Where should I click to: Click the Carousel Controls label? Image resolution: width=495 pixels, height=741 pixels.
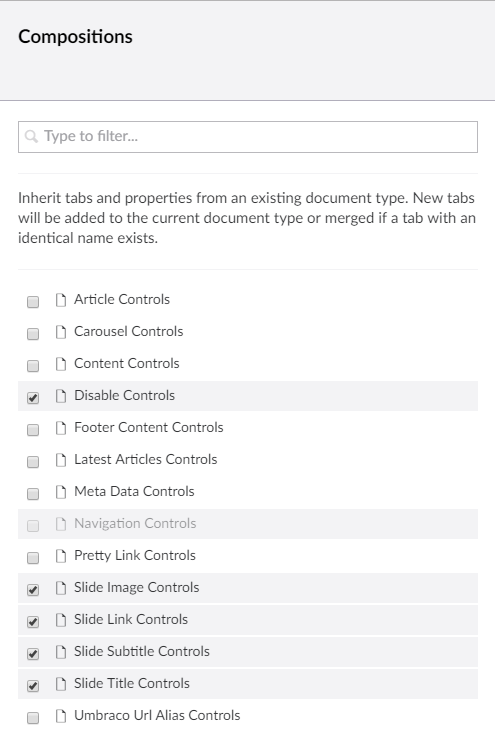[129, 331]
